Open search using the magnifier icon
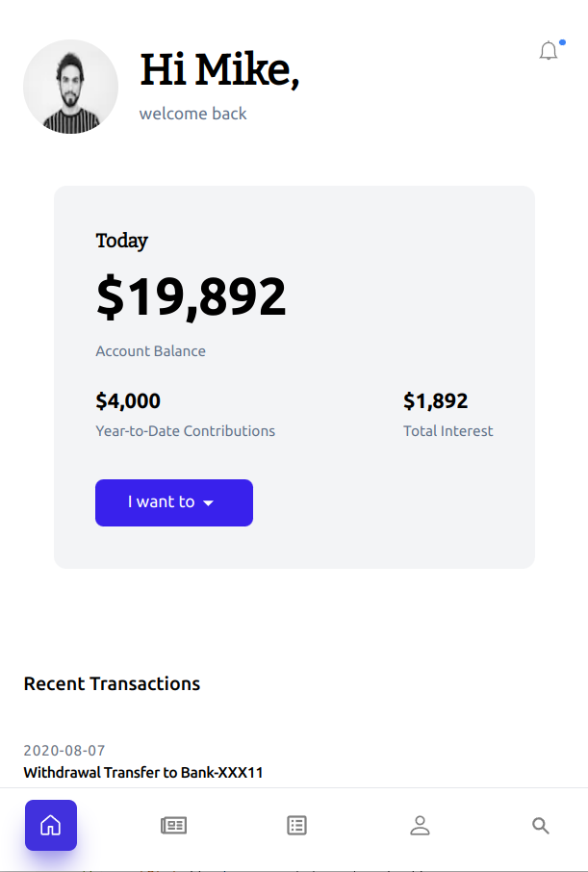The height and width of the screenshot is (872, 588). (x=540, y=825)
